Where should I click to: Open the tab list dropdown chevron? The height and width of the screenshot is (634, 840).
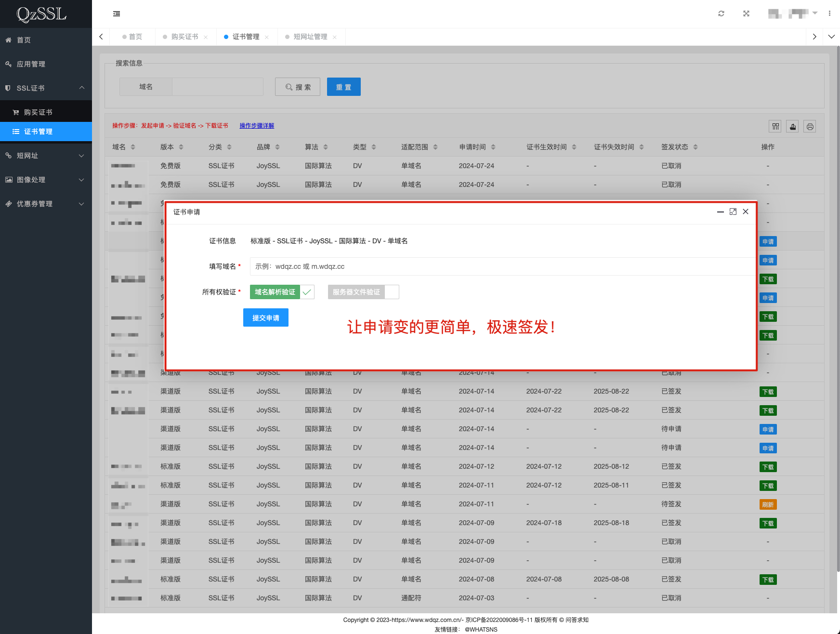click(831, 37)
